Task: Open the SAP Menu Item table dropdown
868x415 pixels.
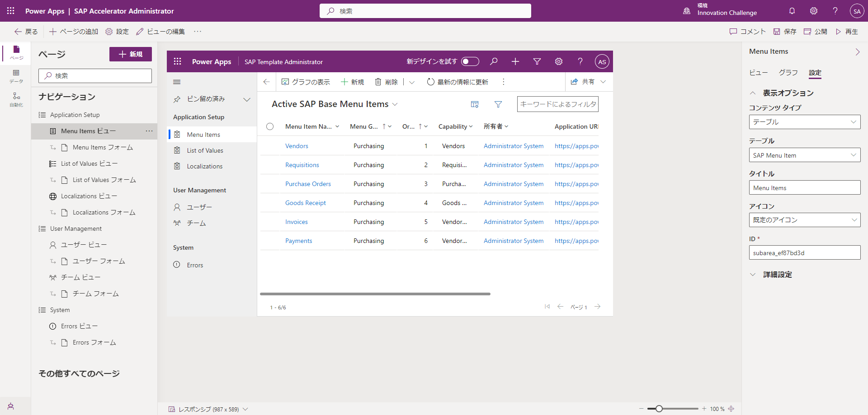Action: [805, 155]
